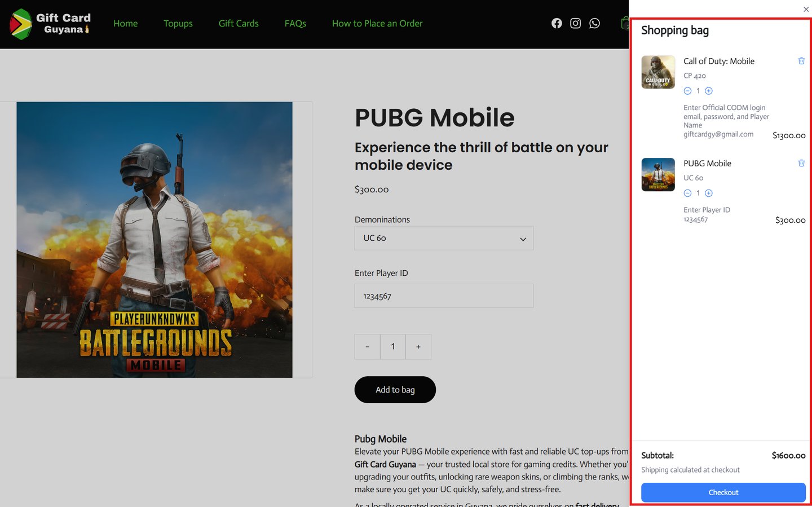Increase Call of Duty: Mobile quantity in bag
This screenshot has height=507, width=812.
(709, 91)
